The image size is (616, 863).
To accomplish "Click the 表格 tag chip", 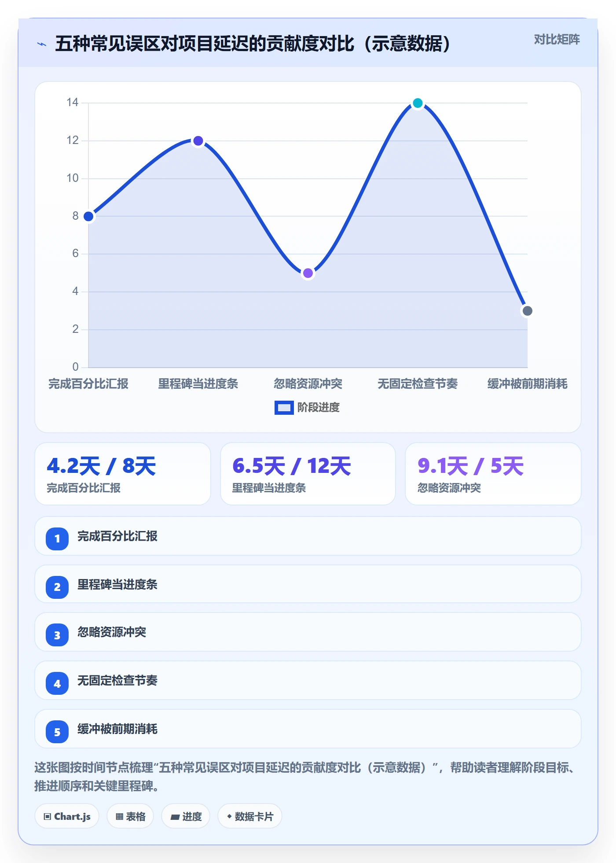I will pyautogui.click(x=130, y=816).
